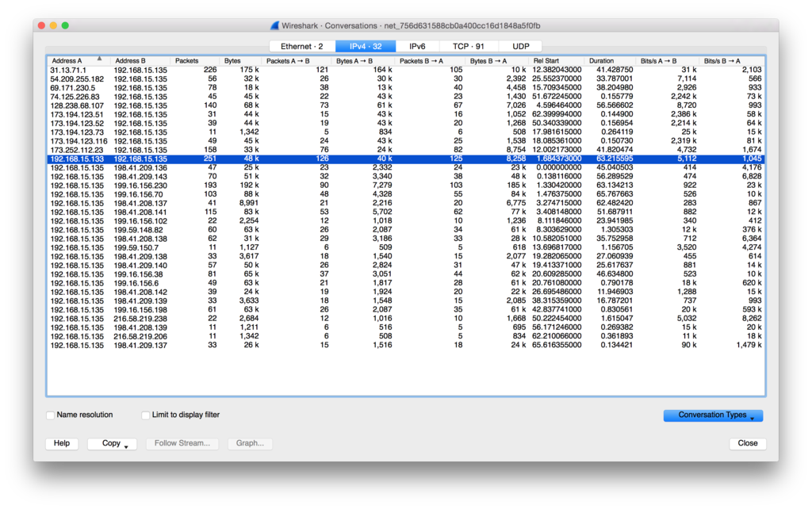Open the Copy dropdown button
This screenshot has width=812, height=509.
pos(112,443)
